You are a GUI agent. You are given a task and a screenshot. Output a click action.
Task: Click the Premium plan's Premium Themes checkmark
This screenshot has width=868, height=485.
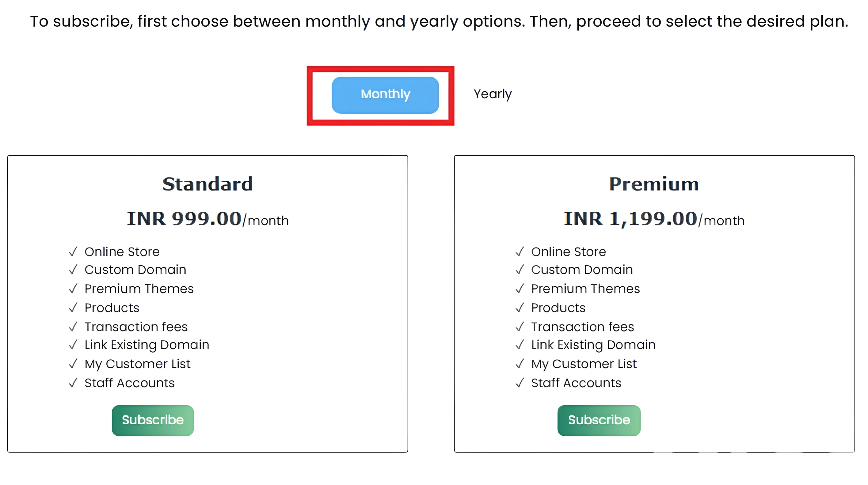click(x=520, y=289)
